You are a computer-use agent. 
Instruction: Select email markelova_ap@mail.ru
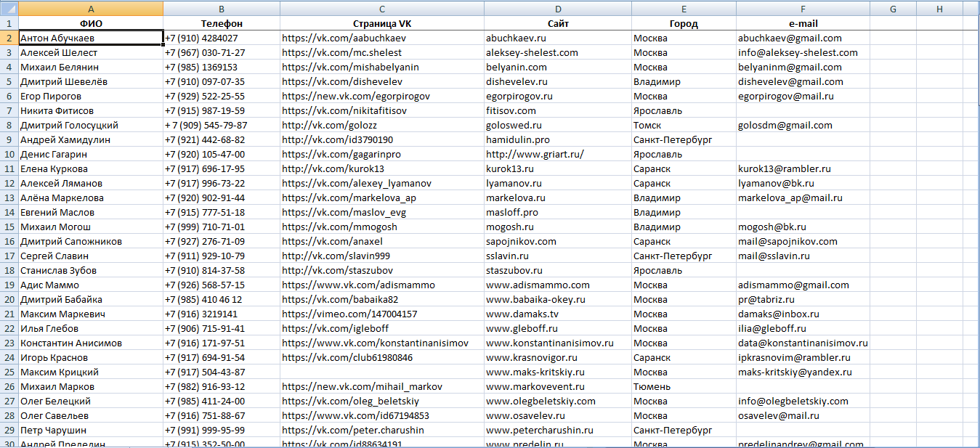click(x=803, y=197)
